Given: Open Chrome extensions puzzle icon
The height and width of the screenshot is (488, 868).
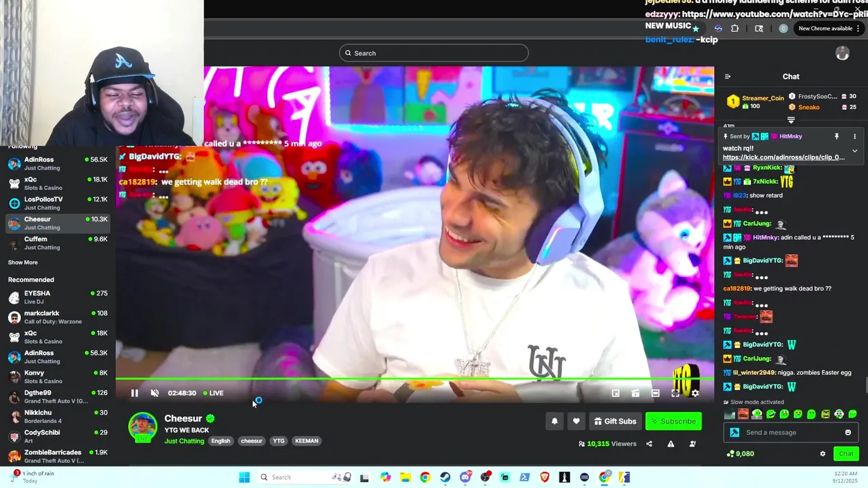Looking at the screenshot, I should coord(735,28).
